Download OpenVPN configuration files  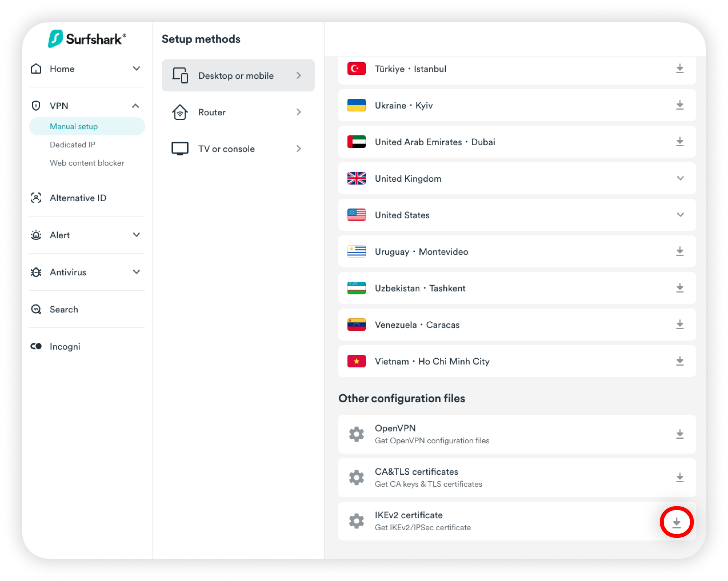coord(679,434)
